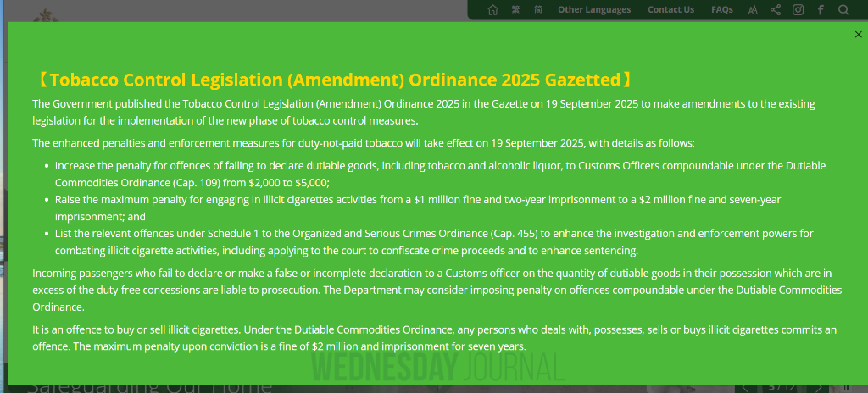Screen dimensions: 868x393
Task: Click the first bullet about penalty increase
Action: coord(440,174)
